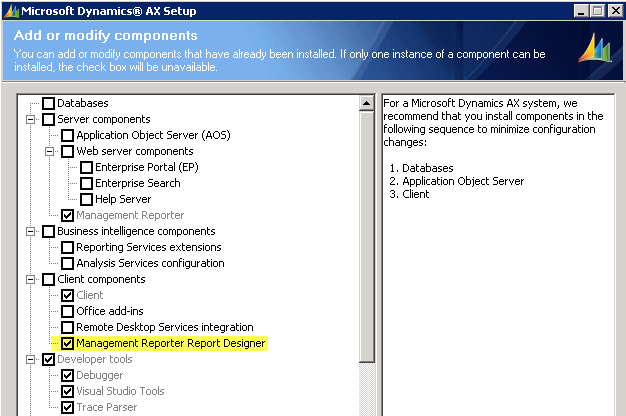Image resolution: width=626 pixels, height=416 pixels.
Task: Click the 'Add or modify components' heading
Action: click(x=106, y=36)
